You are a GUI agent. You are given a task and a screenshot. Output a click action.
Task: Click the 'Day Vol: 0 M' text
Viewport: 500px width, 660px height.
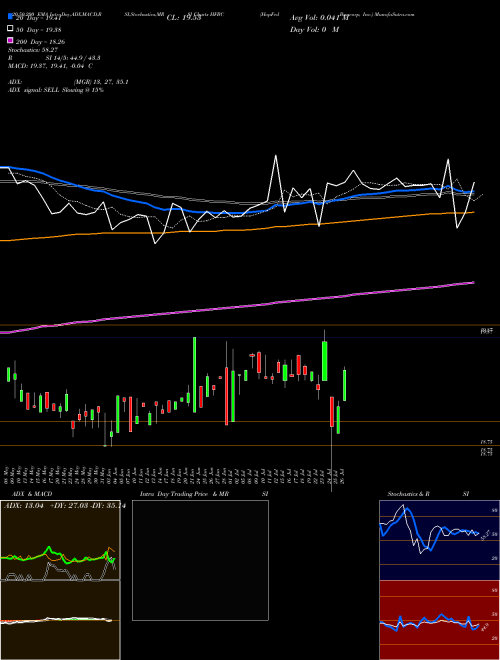(x=314, y=29)
